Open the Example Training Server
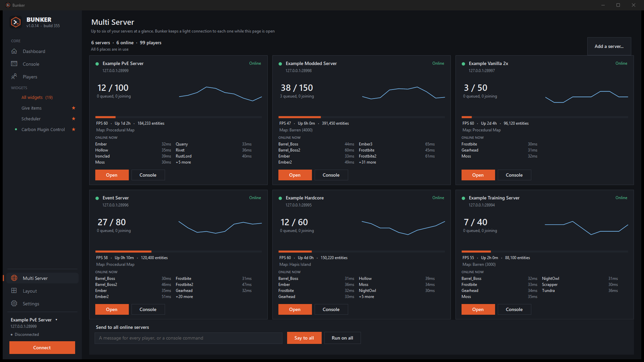644x362 pixels. click(478, 309)
